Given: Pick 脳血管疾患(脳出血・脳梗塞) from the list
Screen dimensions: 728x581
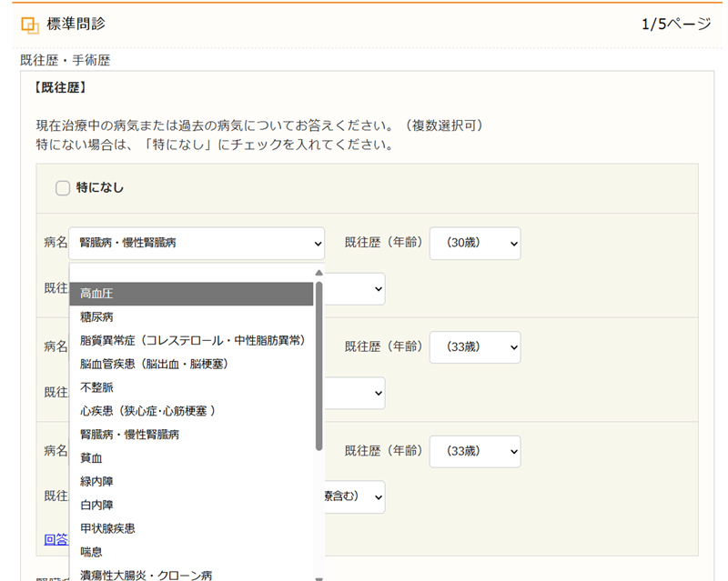Looking at the screenshot, I should [191, 364].
